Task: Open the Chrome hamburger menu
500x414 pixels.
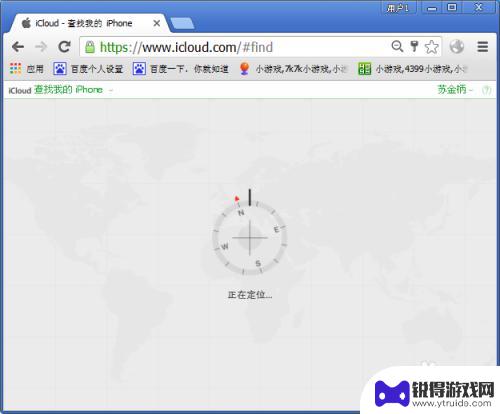Action: click(x=482, y=47)
